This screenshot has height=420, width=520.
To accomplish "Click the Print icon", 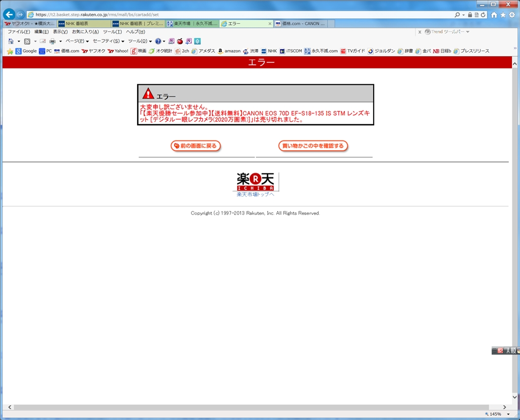I will tap(52, 42).
